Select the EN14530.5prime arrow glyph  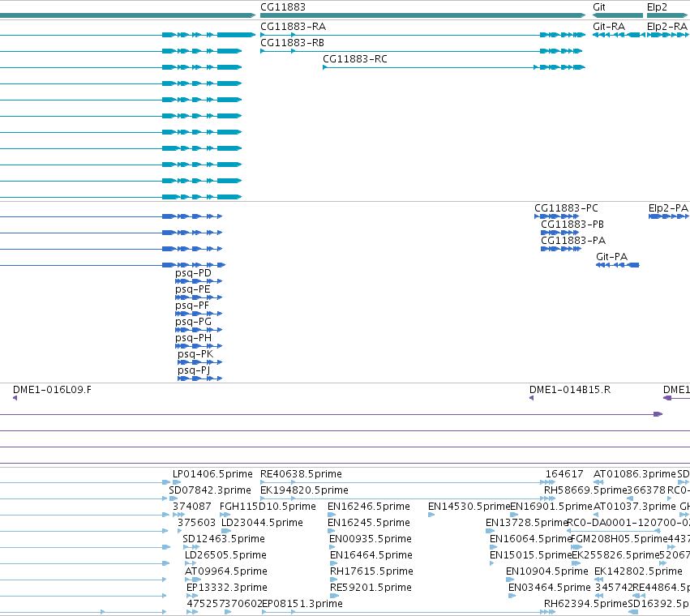pos(431,515)
